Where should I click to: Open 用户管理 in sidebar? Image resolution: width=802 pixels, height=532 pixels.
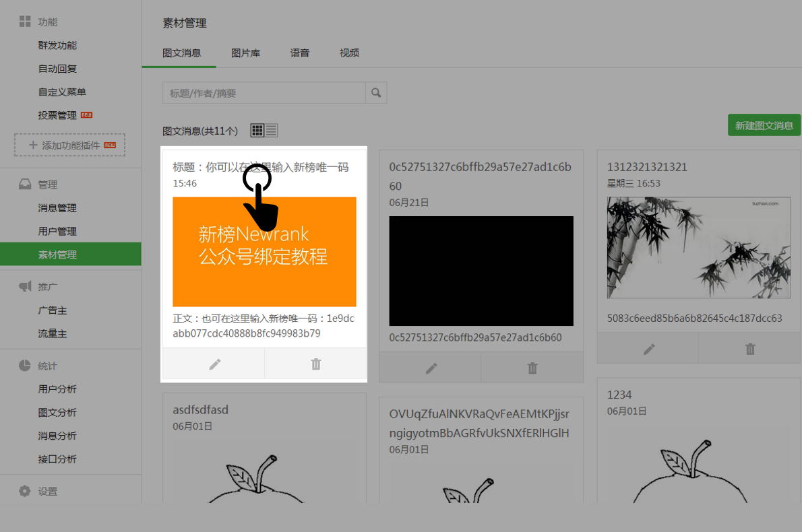coord(57,232)
